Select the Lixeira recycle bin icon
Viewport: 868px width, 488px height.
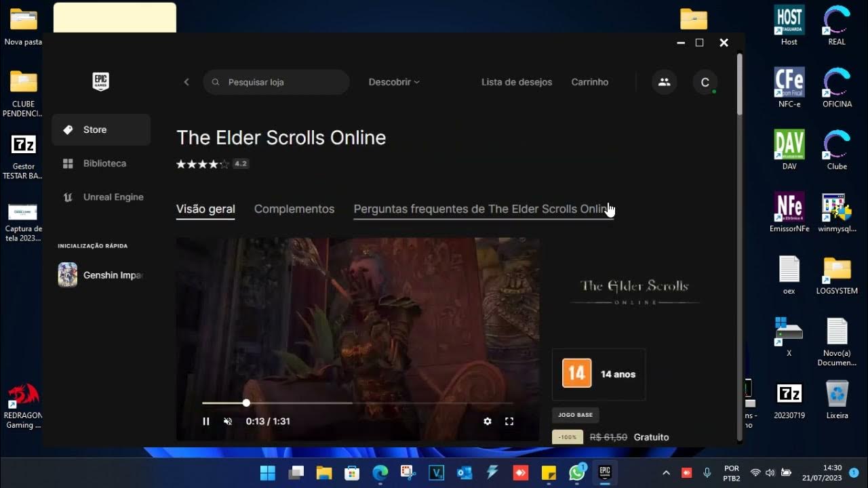837,399
